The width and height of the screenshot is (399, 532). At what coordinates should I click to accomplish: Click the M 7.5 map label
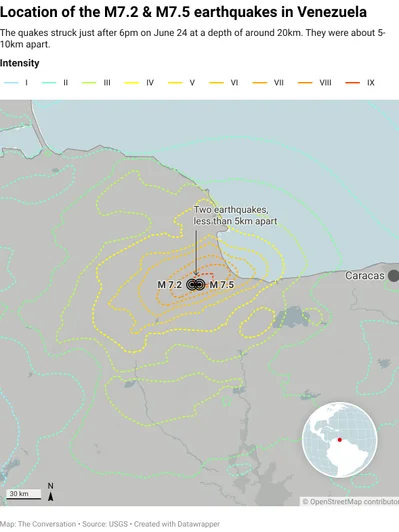[x=222, y=285]
